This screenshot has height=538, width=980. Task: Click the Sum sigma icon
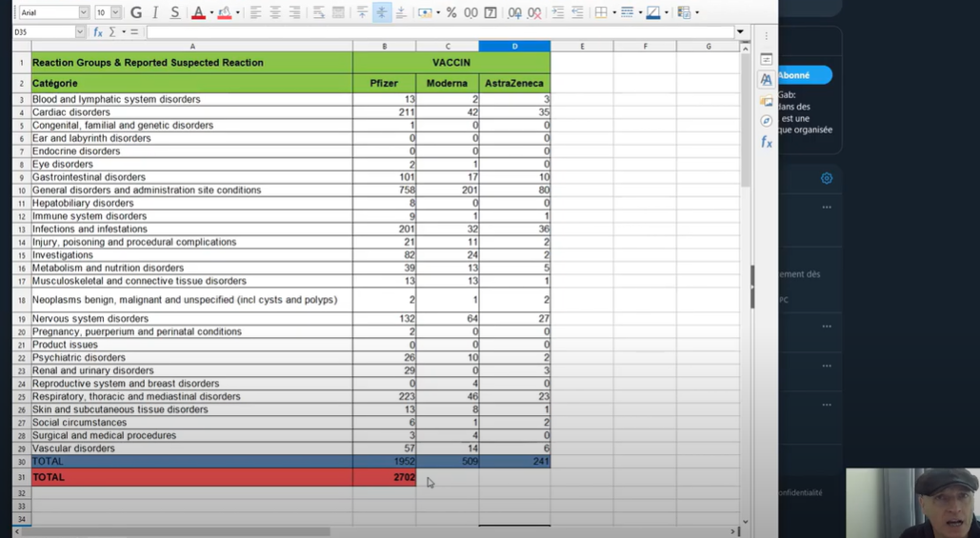point(112,31)
